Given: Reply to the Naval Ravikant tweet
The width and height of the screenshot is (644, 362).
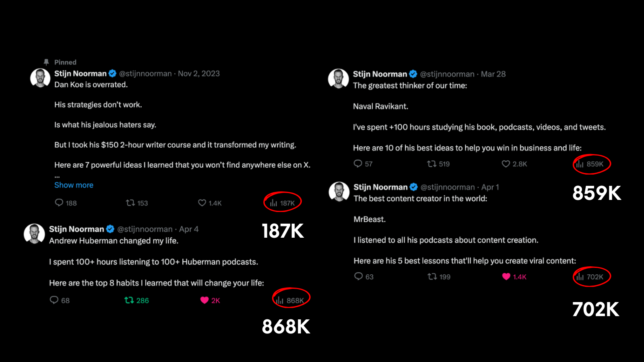Looking at the screenshot, I should click(x=358, y=164).
